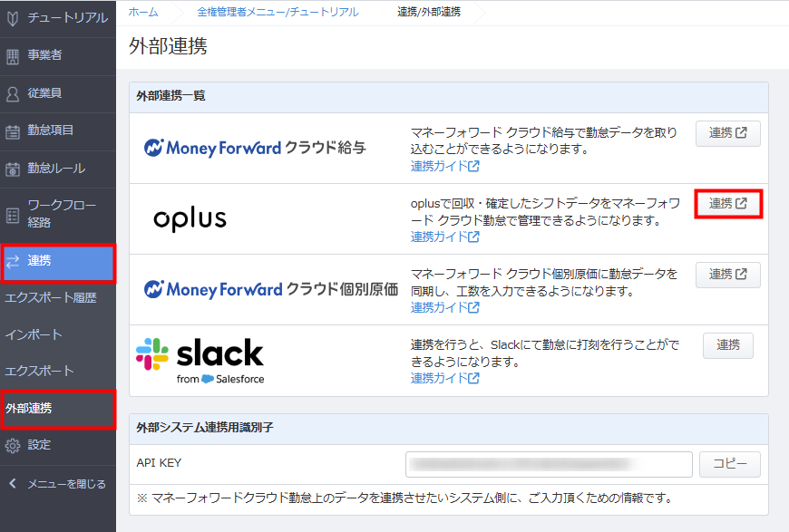Go to 外部連携 sidebar item
This screenshot has height=532, width=789.
coord(29,409)
